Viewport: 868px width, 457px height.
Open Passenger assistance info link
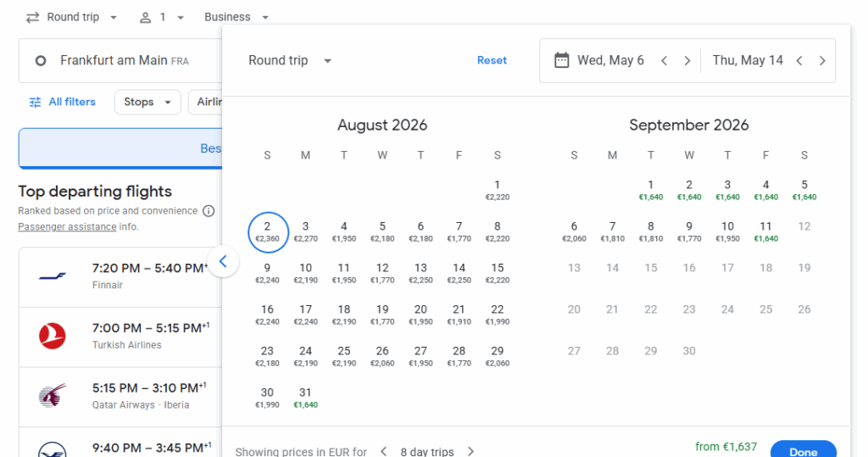point(67,227)
